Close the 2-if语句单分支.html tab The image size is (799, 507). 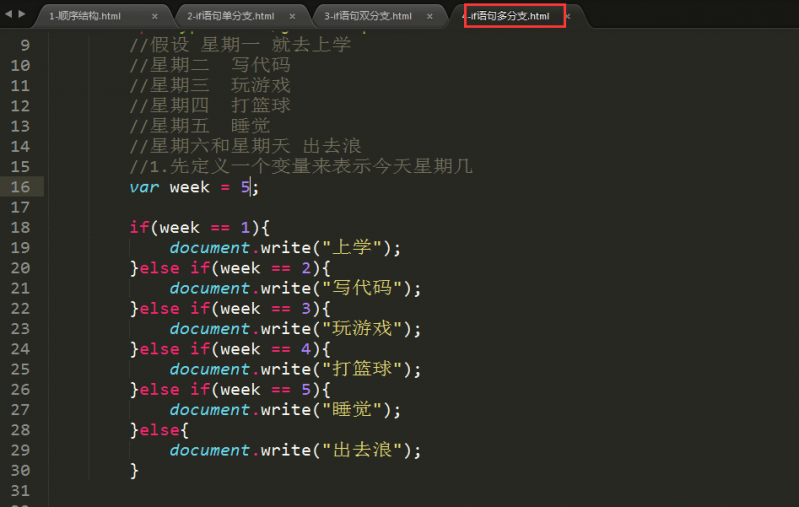click(292, 17)
